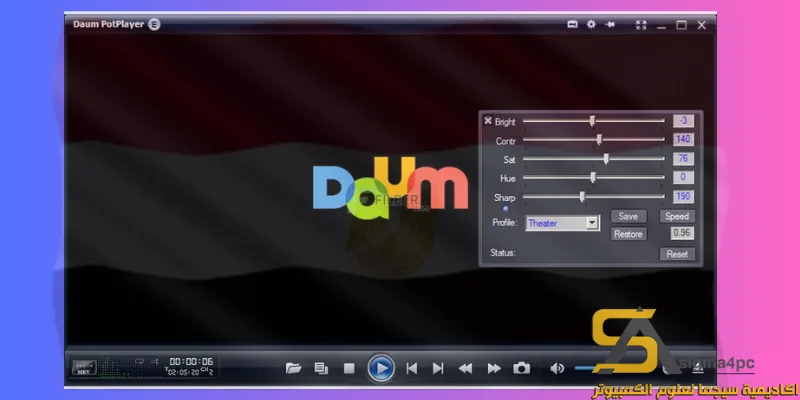The height and width of the screenshot is (400, 800).
Task: Click the Restore button
Action: (628, 234)
